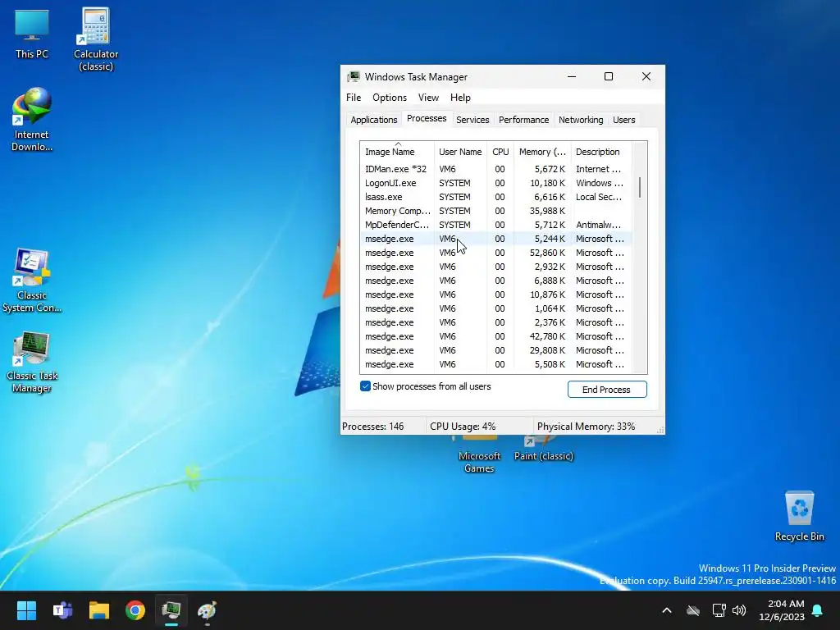The image size is (840, 630).
Task: Open This PC desktop icon
Action: coord(32,34)
